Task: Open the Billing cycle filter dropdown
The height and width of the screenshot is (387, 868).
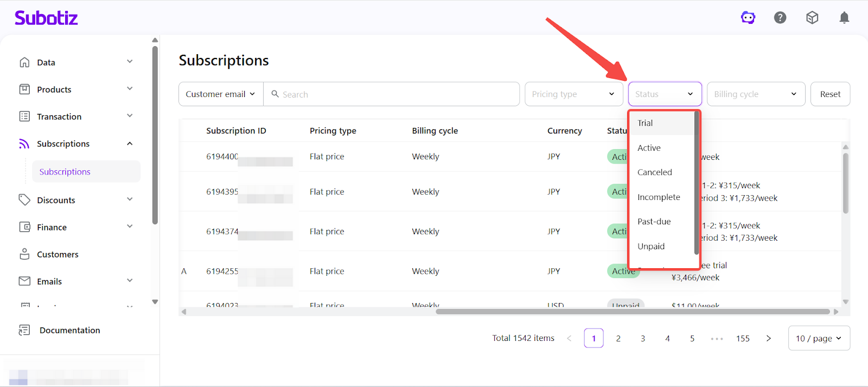Action: (755, 94)
